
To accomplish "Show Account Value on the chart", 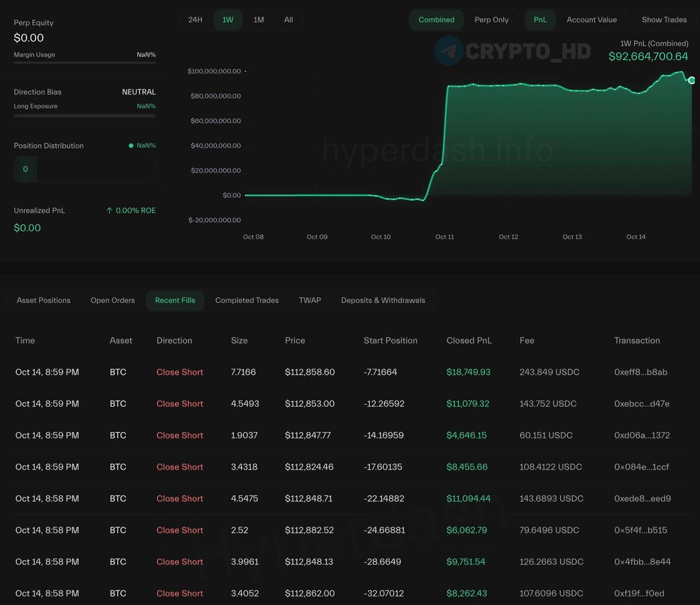I will pyautogui.click(x=591, y=20).
